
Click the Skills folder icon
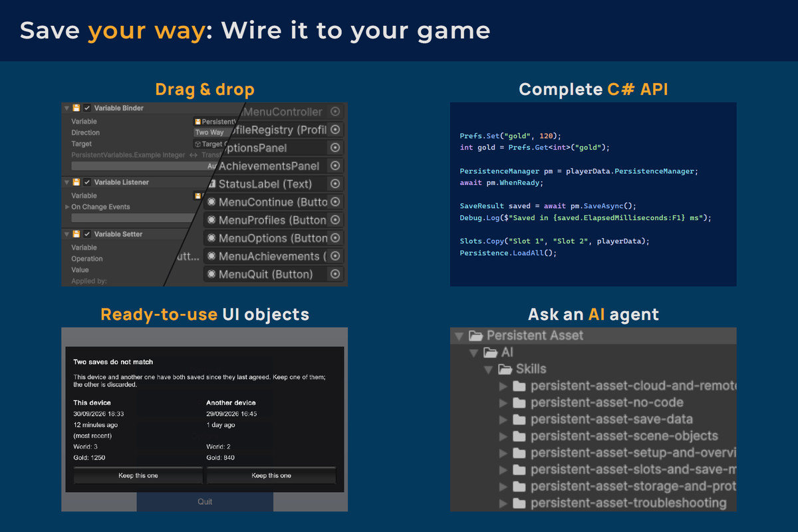(x=505, y=369)
